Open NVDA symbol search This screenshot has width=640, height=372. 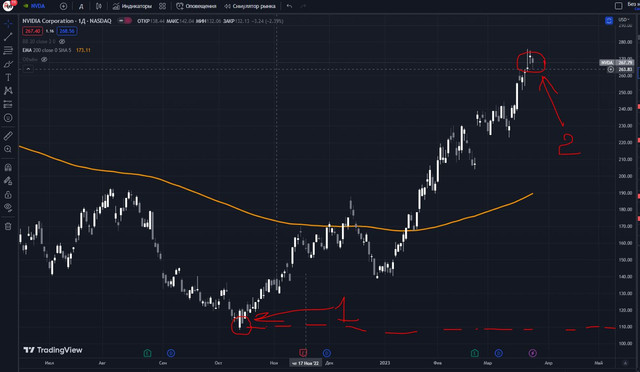click(34, 6)
